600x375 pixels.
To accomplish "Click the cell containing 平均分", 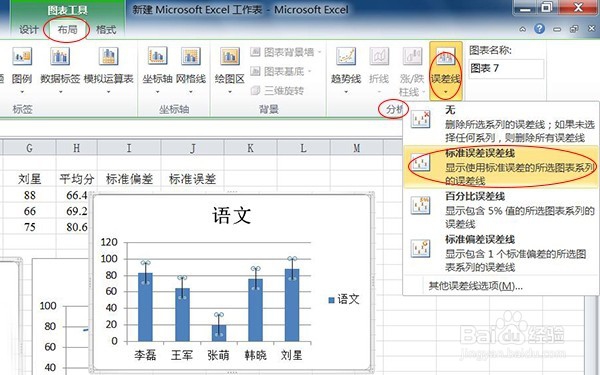I will pos(77,179).
